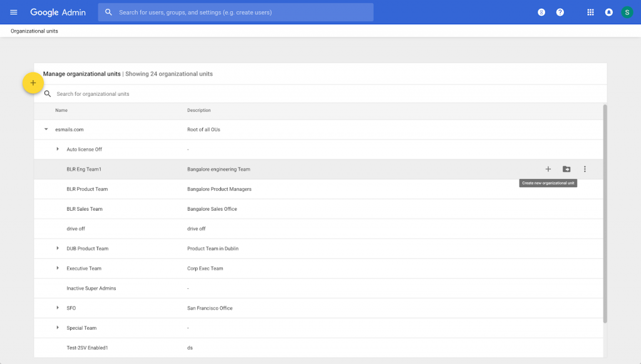Click plus icon on BLR Eng Team1 row
This screenshot has height=364, width=641.
pyautogui.click(x=548, y=169)
